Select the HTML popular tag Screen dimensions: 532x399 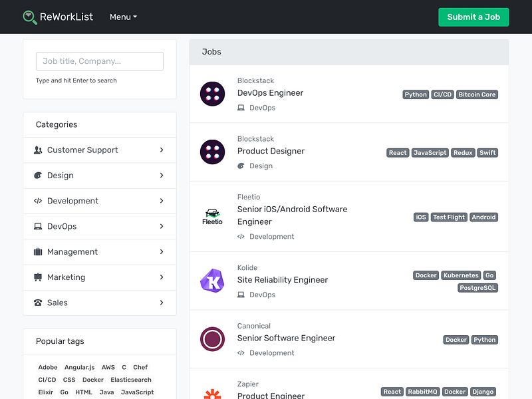point(84,392)
